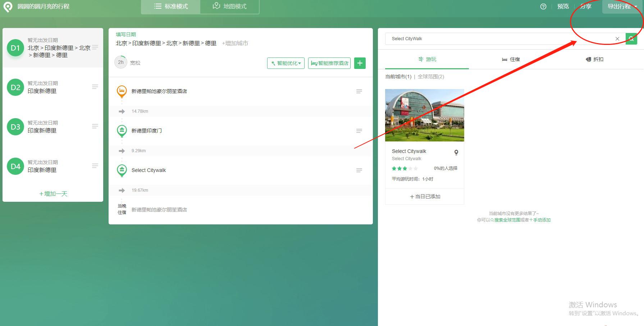Click the app logo pin icon top left
Image resolution: width=644 pixels, height=326 pixels.
(8, 7)
